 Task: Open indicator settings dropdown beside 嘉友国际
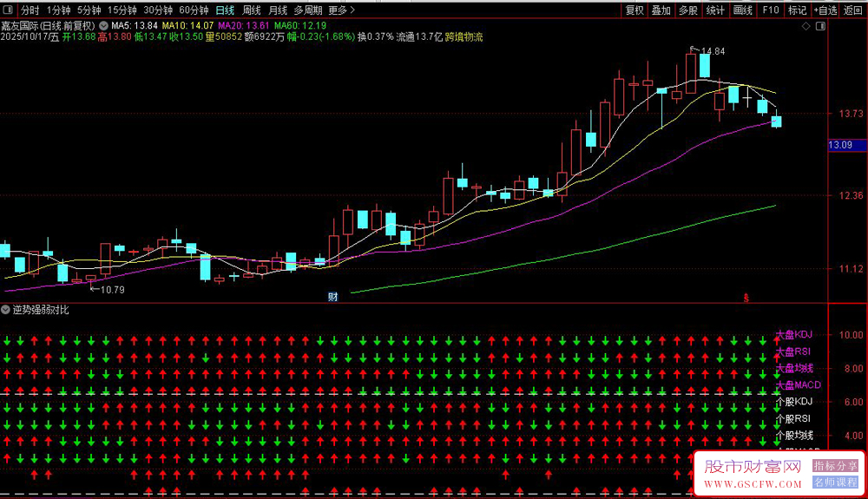(x=104, y=26)
